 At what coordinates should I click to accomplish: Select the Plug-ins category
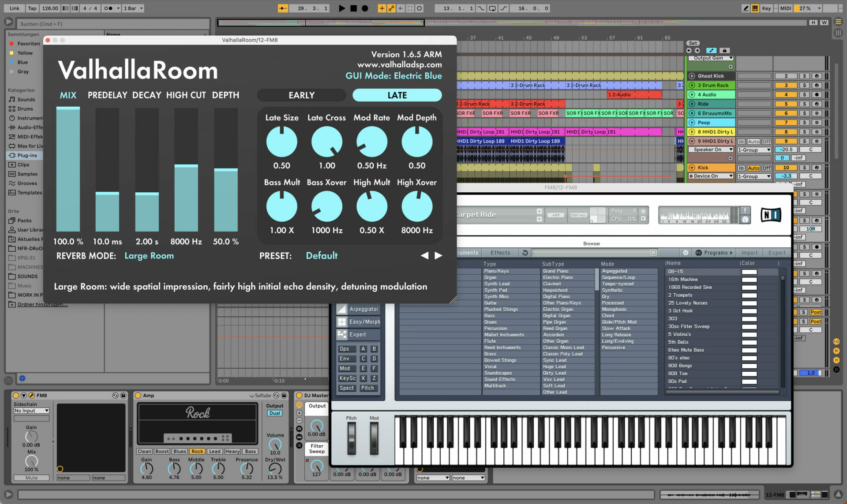[x=27, y=155]
